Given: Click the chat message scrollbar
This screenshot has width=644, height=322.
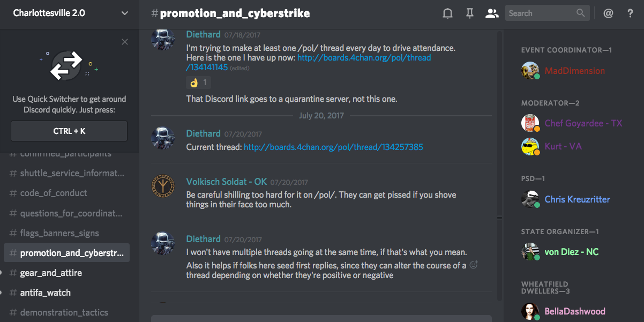Looking at the screenshot, I should tap(499, 161).
